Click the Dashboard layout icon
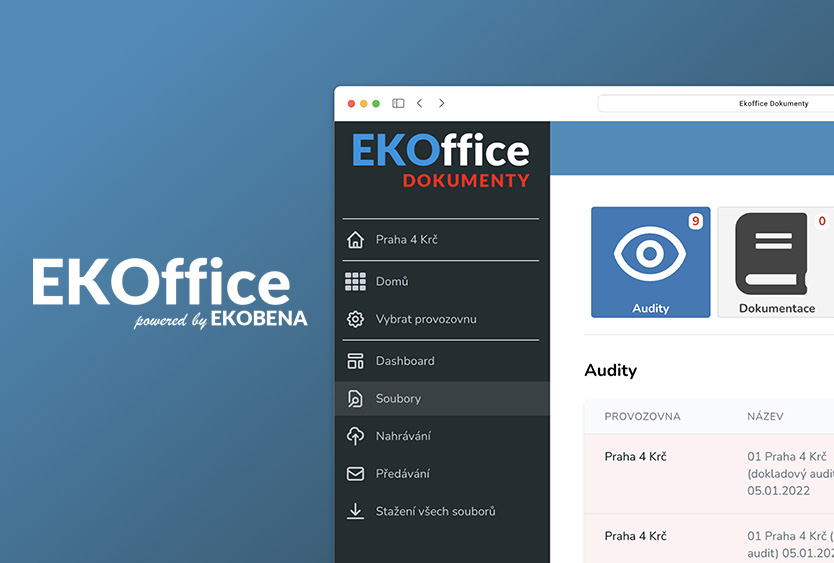The image size is (834, 563). pos(355,361)
